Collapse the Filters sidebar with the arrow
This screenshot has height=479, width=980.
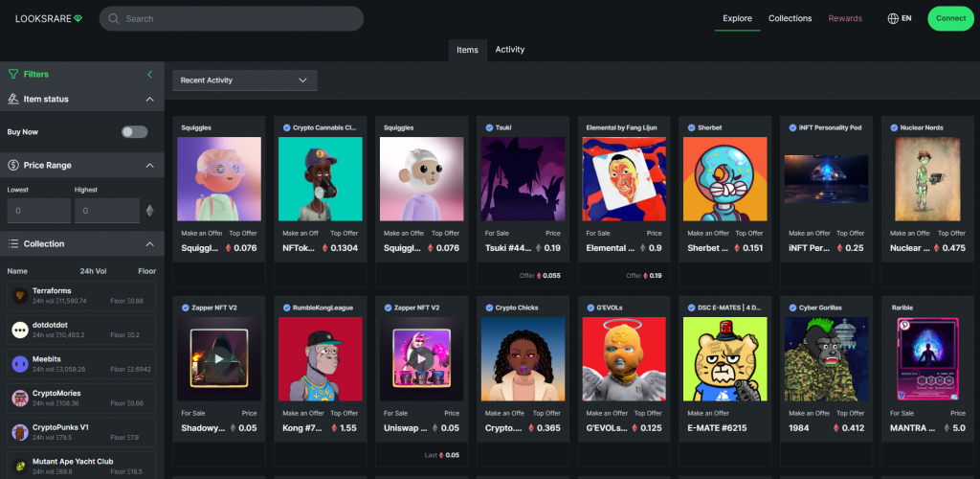[150, 75]
